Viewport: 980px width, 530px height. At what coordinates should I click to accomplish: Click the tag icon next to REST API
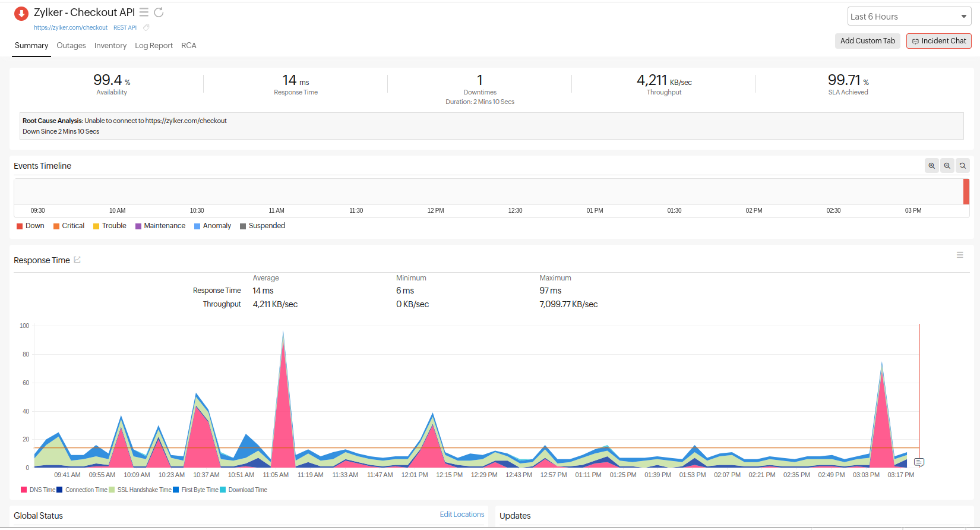(146, 27)
